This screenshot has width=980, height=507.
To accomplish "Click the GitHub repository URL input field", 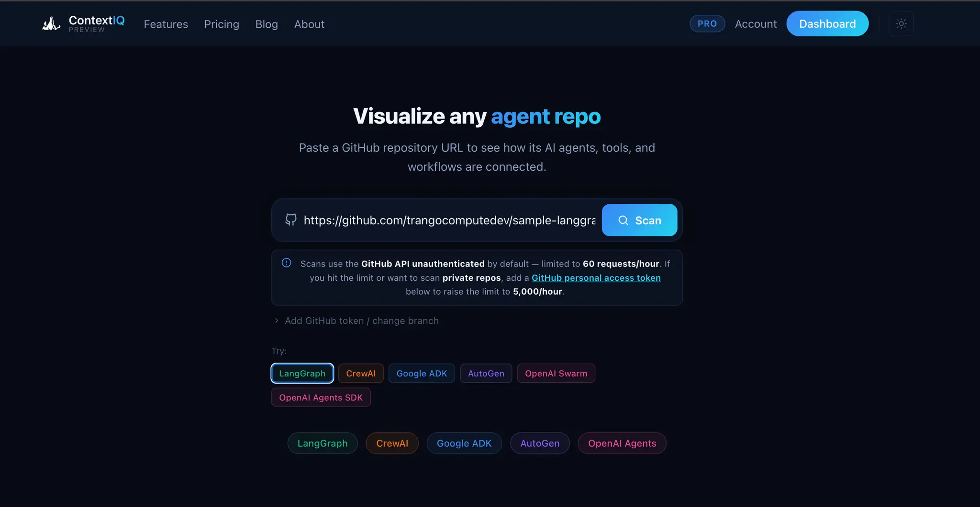I will point(449,220).
